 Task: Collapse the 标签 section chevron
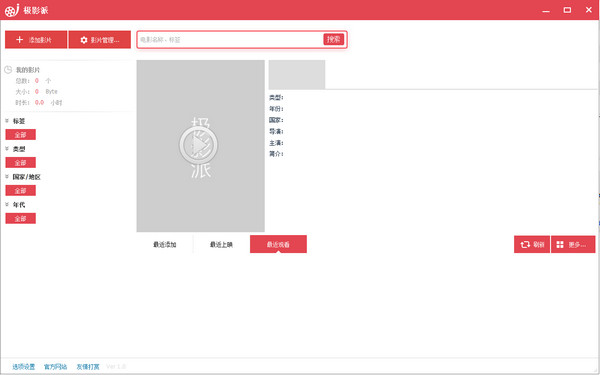click(7, 121)
